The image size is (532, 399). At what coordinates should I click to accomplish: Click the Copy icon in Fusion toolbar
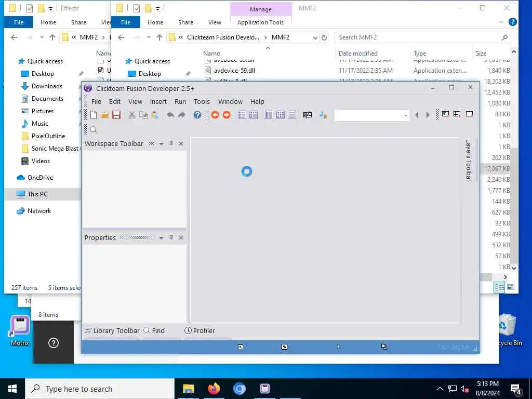(143, 115)
